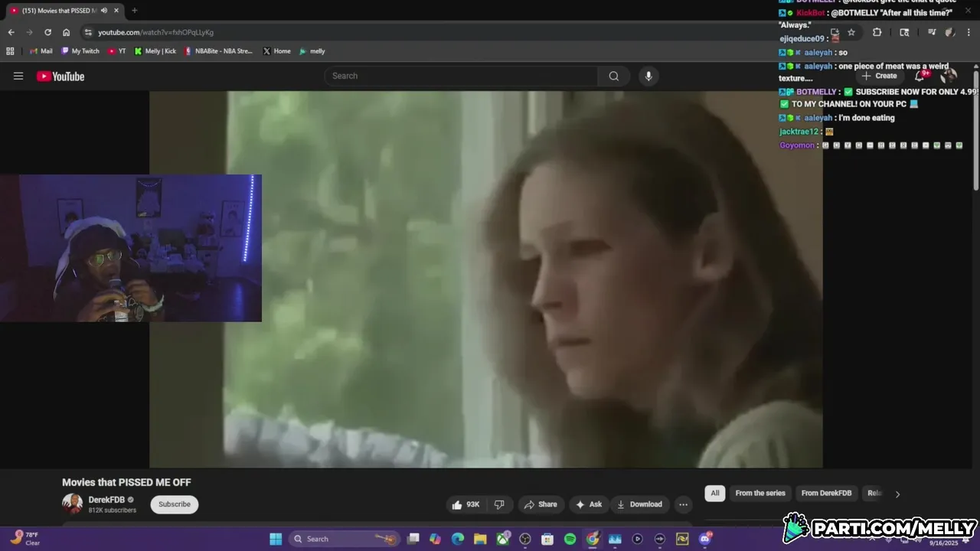Viewport: 980px width, 551px height.
Task: Click the Windows taskbar search box
Action: coord(345,539)
